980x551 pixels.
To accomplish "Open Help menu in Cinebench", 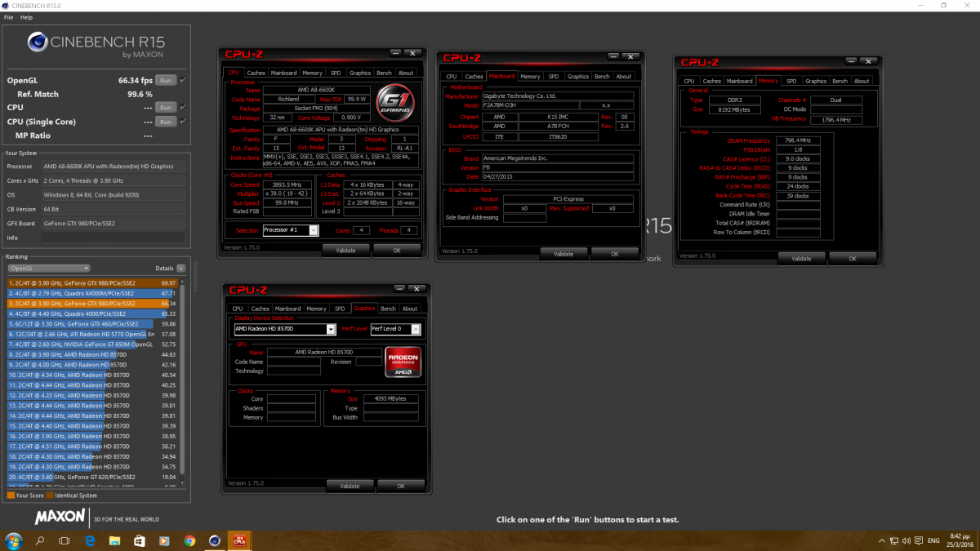I will (x=27, y=17).
